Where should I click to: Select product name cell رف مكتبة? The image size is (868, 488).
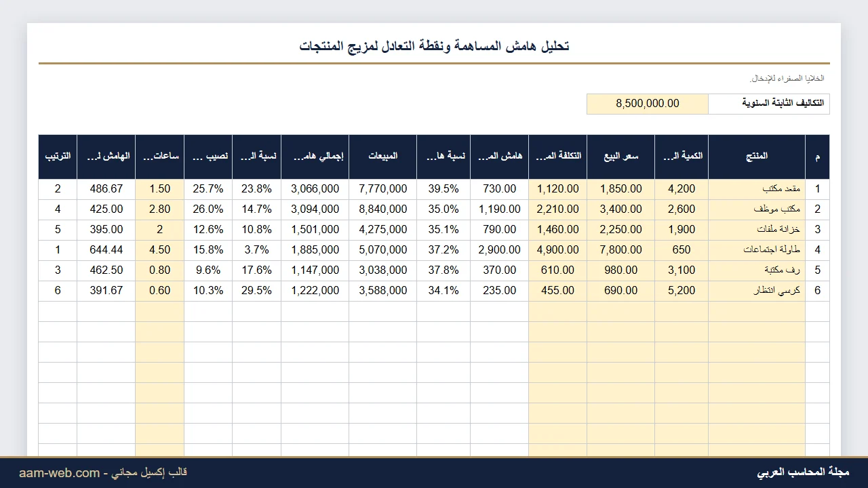(757, 270)
